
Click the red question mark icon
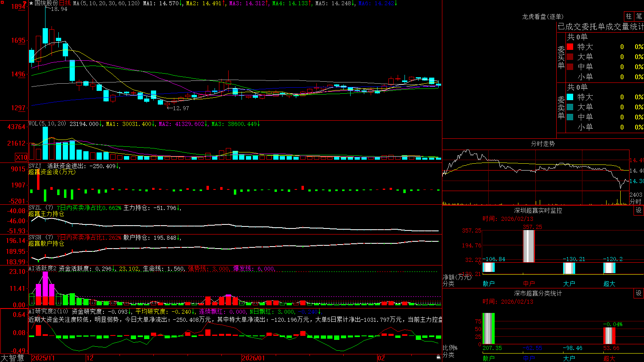pyautogui.click(x=24, y=3)
